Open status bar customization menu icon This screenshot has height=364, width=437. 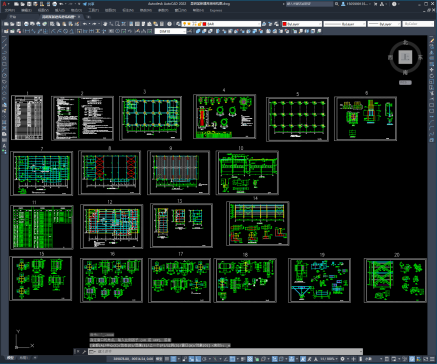(x=431, y=359)
